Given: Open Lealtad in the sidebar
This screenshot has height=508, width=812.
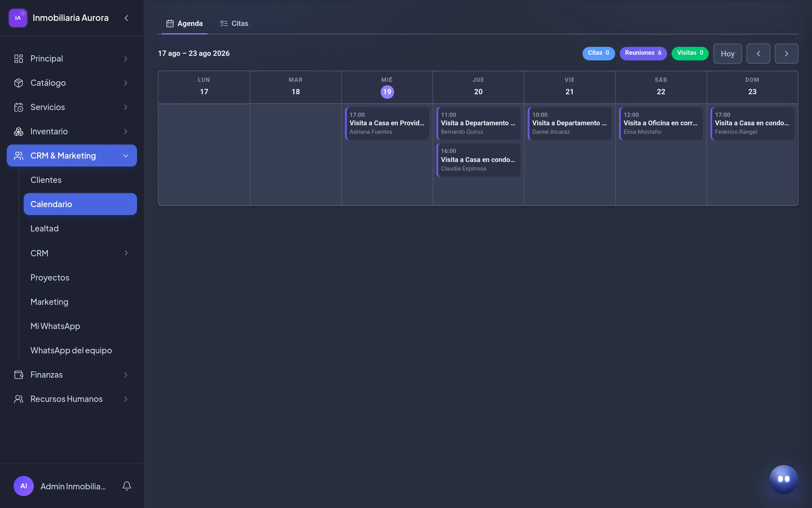Looking at the screenshot, I should (x=80, y=229).
